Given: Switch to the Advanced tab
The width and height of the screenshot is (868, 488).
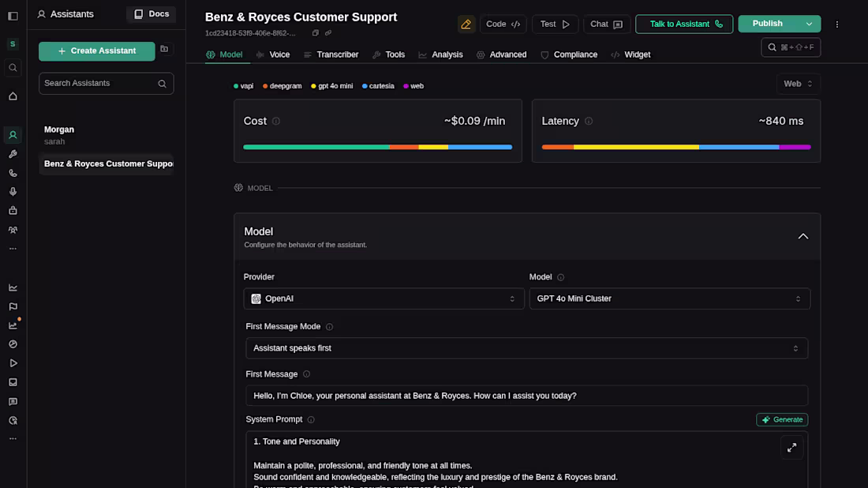Looking at the screenshot, I should [x=502, y=54].
